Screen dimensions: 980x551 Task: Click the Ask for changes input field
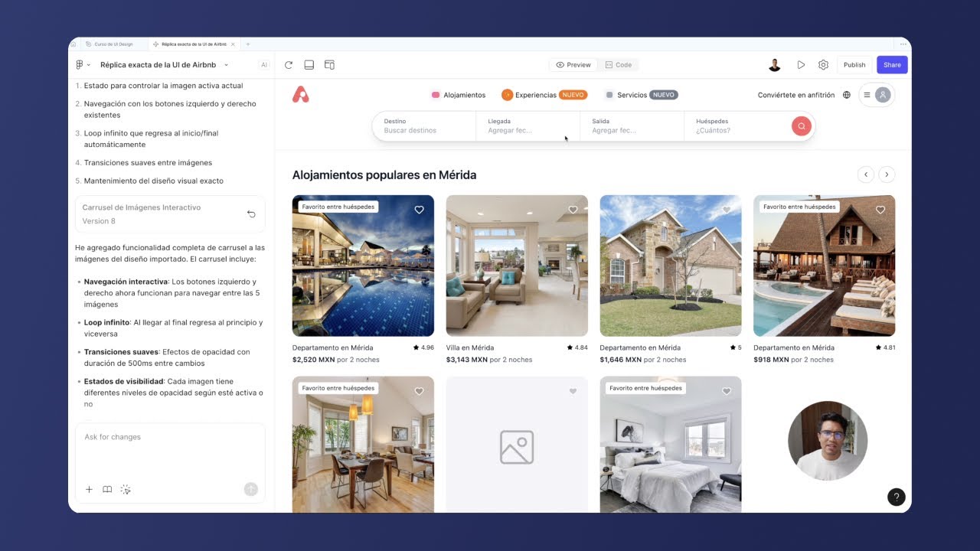170,437
